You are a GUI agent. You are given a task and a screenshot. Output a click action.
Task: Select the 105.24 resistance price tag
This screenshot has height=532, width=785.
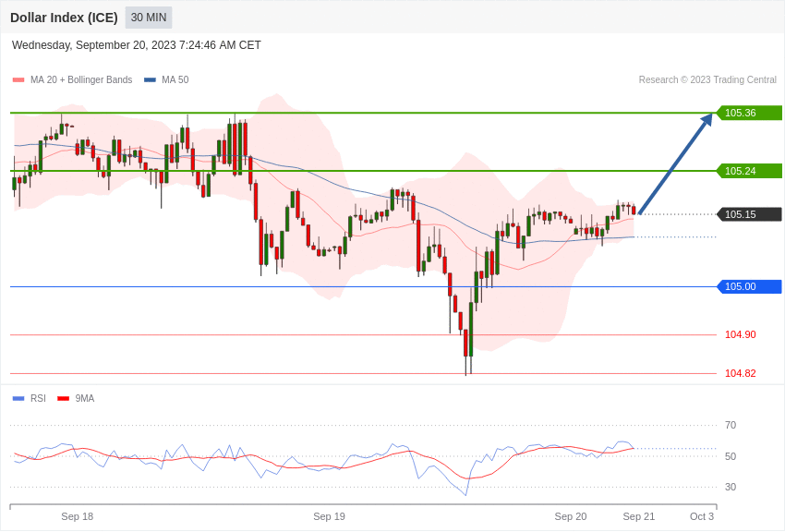pos(750,171)
